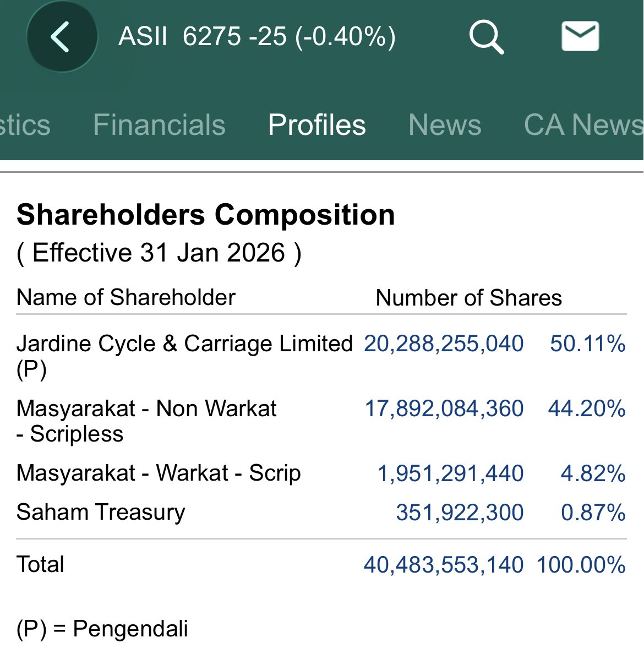Open the search magnifier icon
The image size is (644, 659).
(486, 37)
